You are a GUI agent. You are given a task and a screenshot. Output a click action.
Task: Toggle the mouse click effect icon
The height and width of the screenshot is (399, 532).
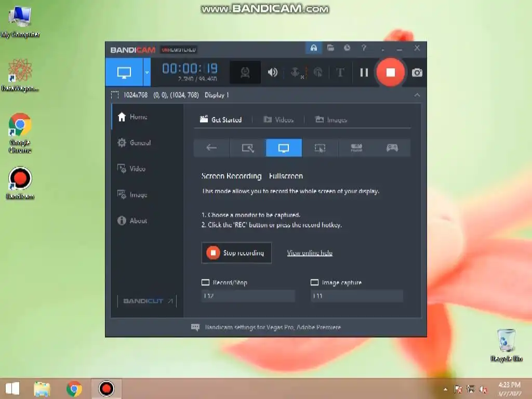318,72
